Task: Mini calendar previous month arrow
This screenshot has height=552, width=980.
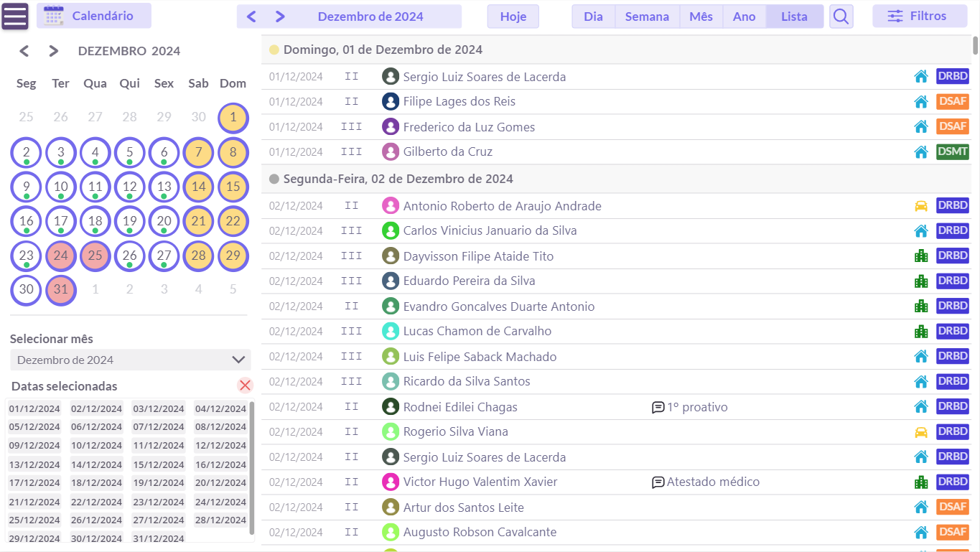Action: [x=24, y=51]
